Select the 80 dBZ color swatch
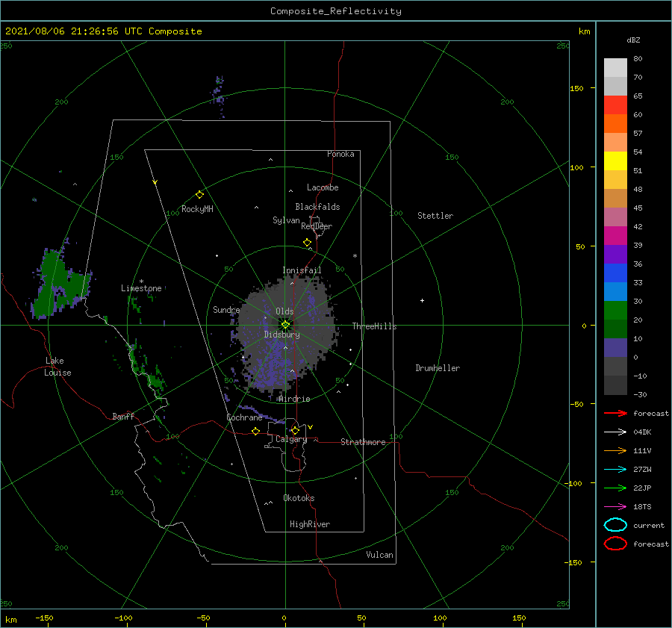Viewport: 672px width, 628px height. point(615,67)
